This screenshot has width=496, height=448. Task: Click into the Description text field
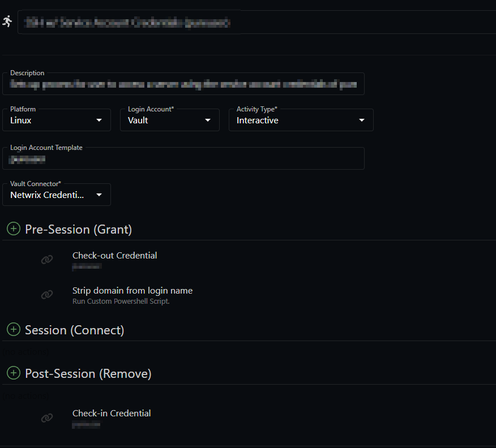[183, 85]
